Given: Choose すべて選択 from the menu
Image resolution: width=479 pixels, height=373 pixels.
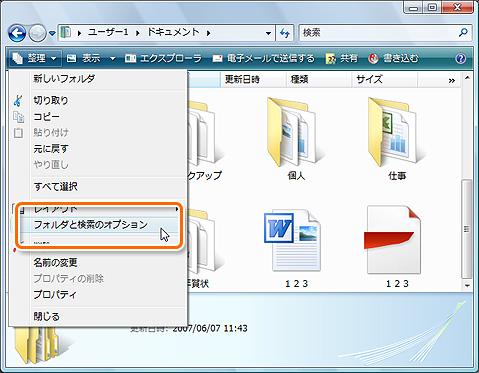Looking at the screenshot, I should tap(98, 187).
